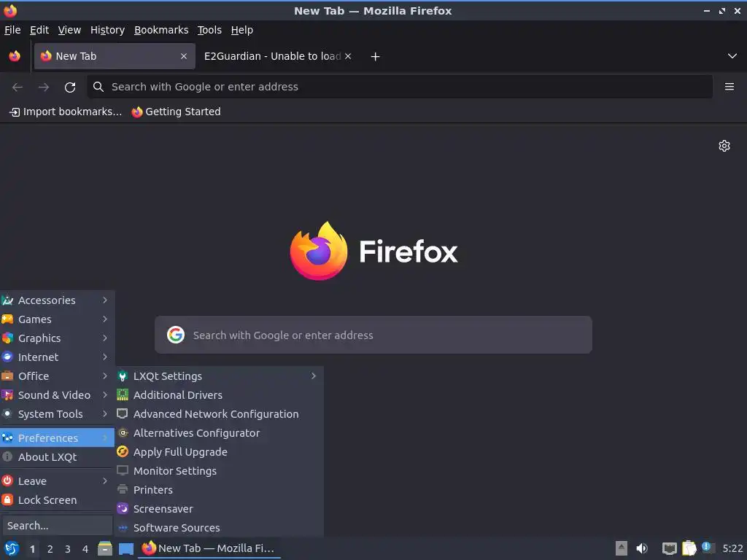
Task: Click the Alternatives Configurator icon
Action: (123, 433)
